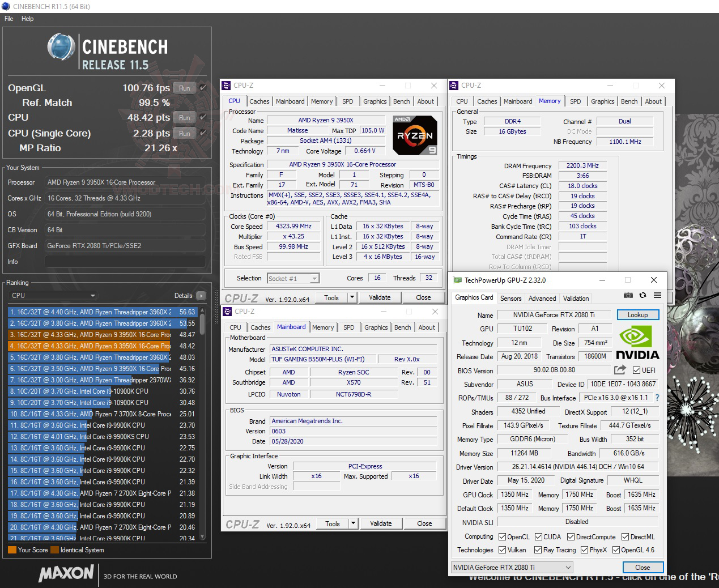Screen dimensions: 719x588
Task: Click the Lookup button in GPU-Z
Action: coord(638,314)
